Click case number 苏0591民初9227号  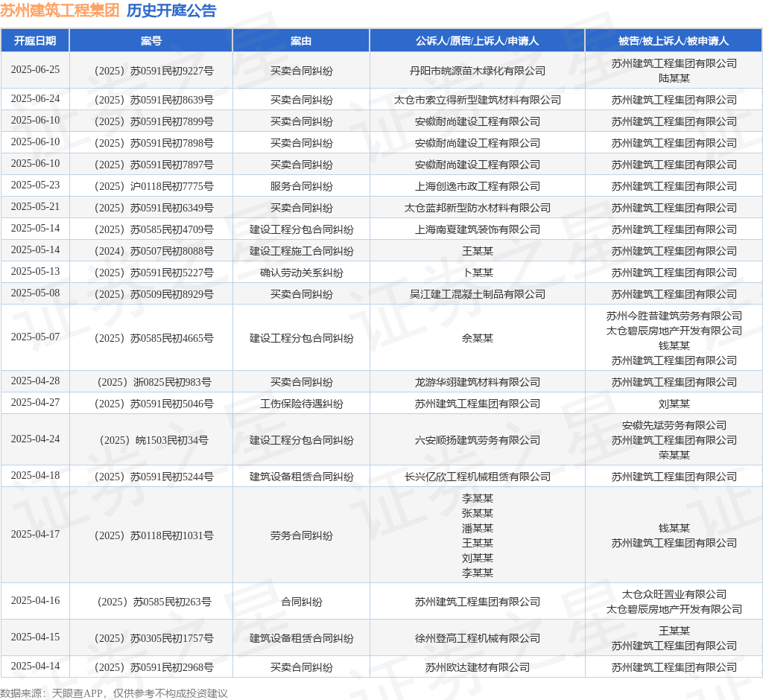pyautogui.click(x=153, y=71)
